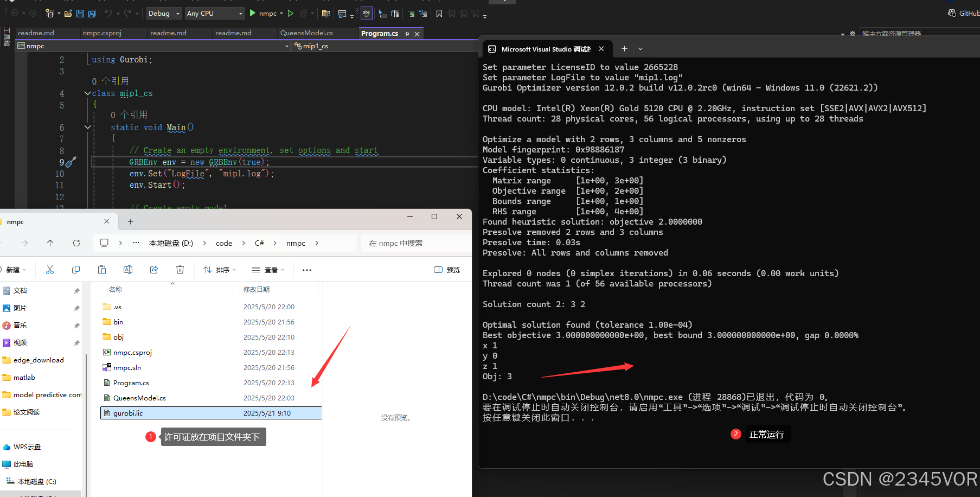Open the nmpc project navigation combo box
The image size is (980, 497).
(x=153, y=46)
